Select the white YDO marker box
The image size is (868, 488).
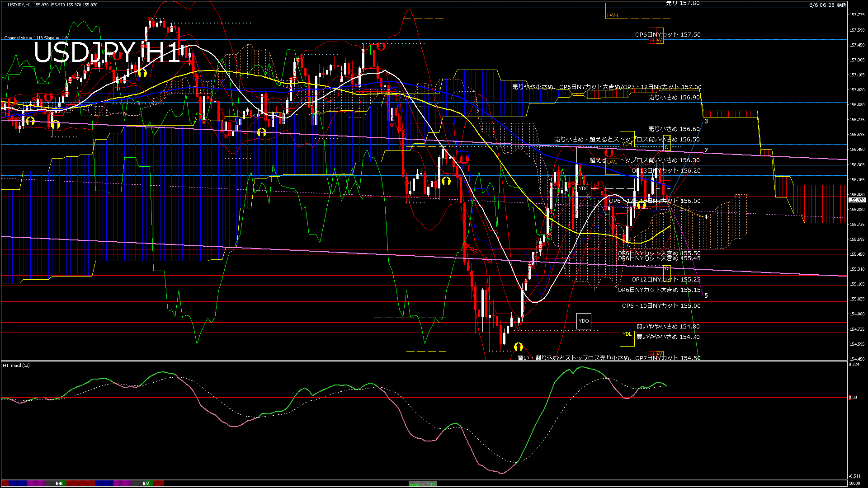tap(584, 321)
